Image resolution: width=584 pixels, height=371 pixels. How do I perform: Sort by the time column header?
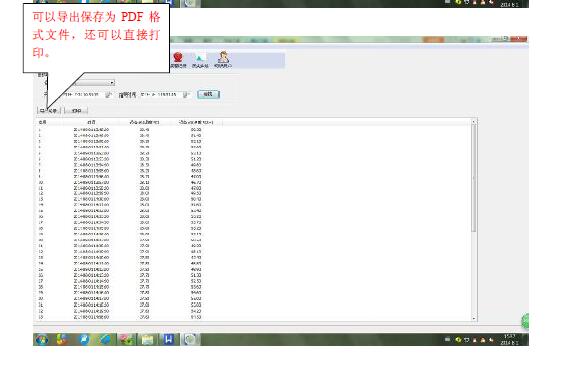click(x=91, y=122)
